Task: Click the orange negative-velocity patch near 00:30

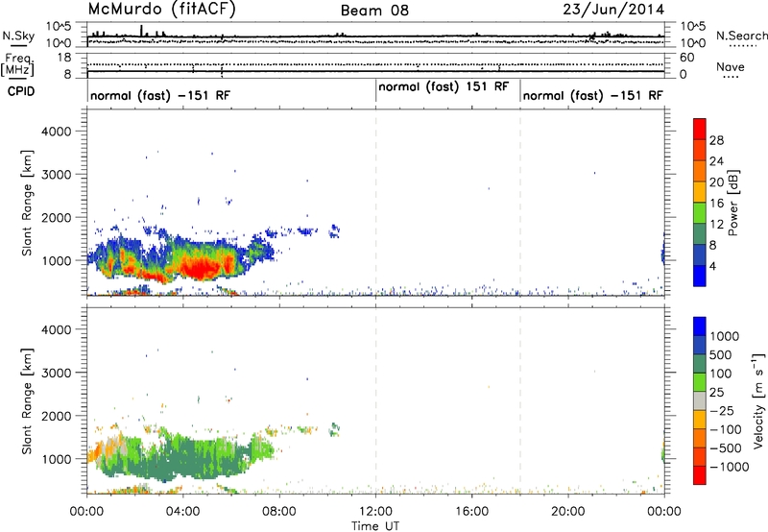Action: [x=94, y=453]
